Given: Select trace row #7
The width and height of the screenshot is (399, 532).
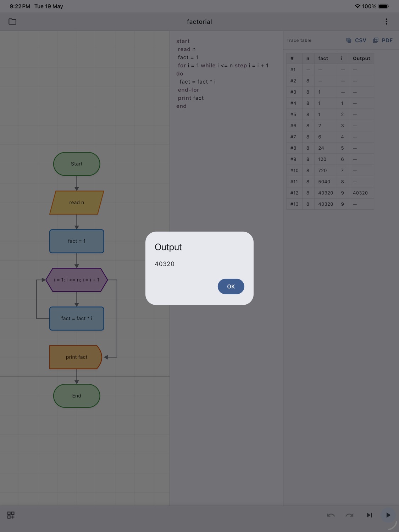Looking at the screenshot, I should [330, 137].
